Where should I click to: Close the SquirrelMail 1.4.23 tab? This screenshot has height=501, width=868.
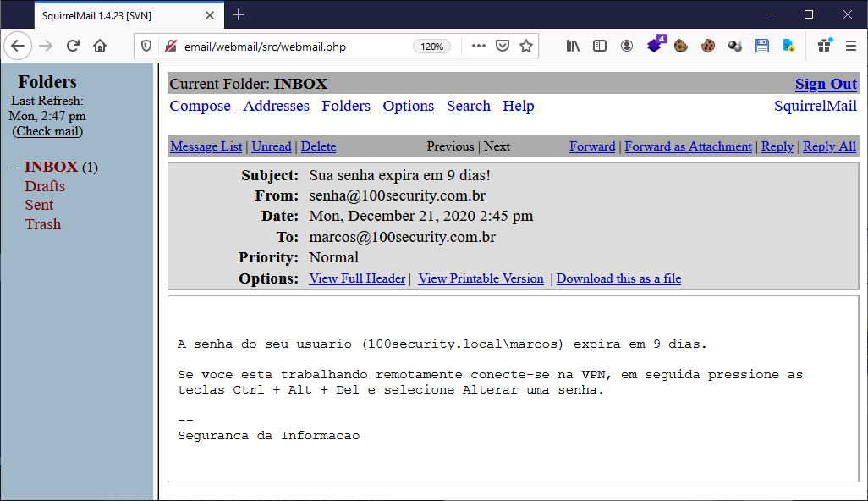210,15
